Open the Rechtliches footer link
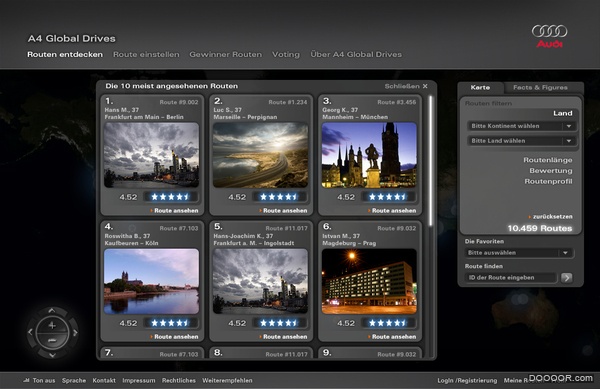 pos(179,381)
